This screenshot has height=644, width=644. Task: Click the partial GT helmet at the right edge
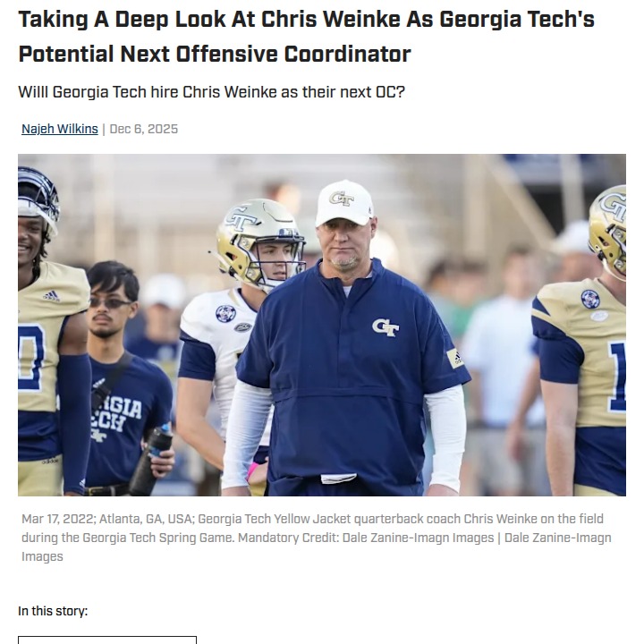(608, 232)
